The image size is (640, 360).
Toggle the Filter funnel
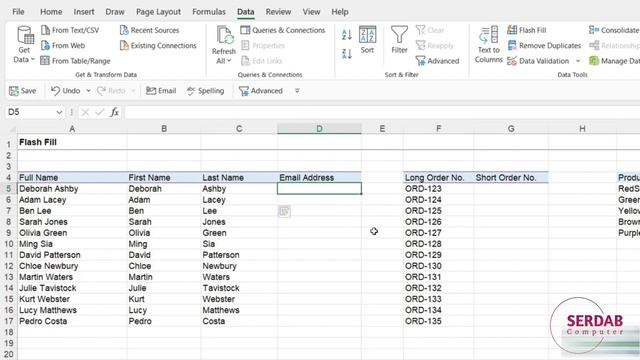pyautogui.click(x=399, y=40)
